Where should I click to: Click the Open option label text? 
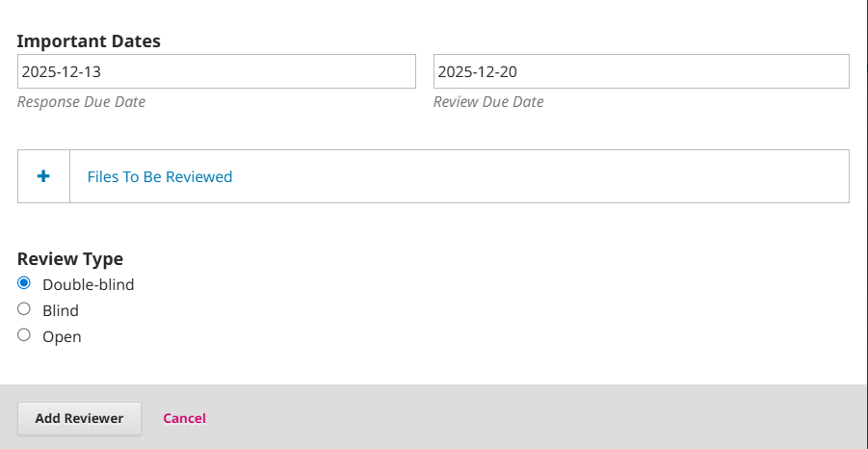click(x=62, y=337)
